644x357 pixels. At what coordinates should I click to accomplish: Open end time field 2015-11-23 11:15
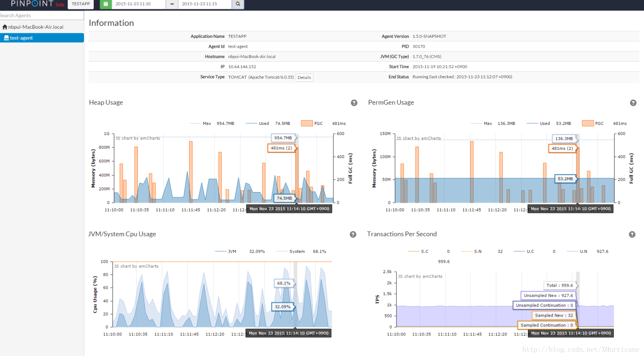coord(204,4)
